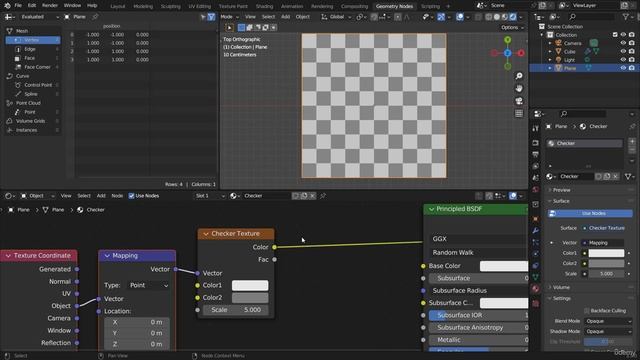This screenshot has height=360, width=640.
Task: Open the Modifiers wrench tab in Properties
Action: tap(536, 231)
